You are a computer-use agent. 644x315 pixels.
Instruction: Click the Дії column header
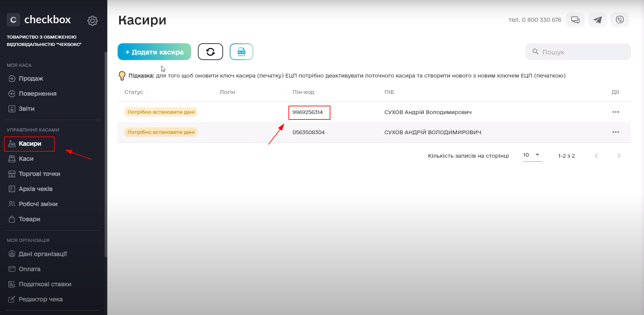point(615,92)
